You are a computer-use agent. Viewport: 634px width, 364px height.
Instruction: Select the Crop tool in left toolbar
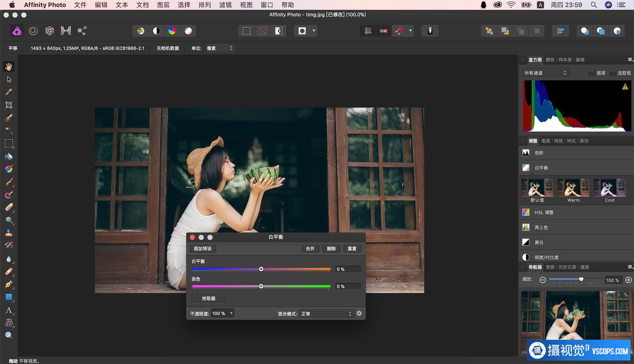[9, 105]
